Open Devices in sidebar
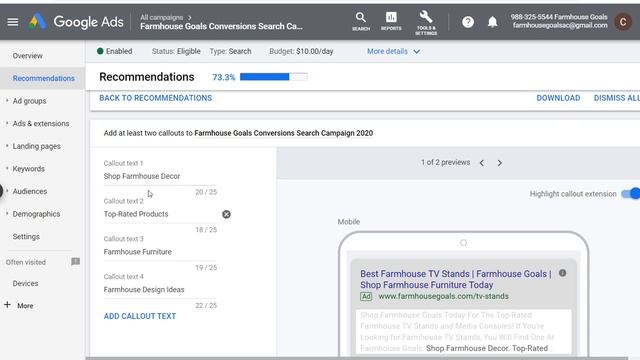 pos(25,283)
